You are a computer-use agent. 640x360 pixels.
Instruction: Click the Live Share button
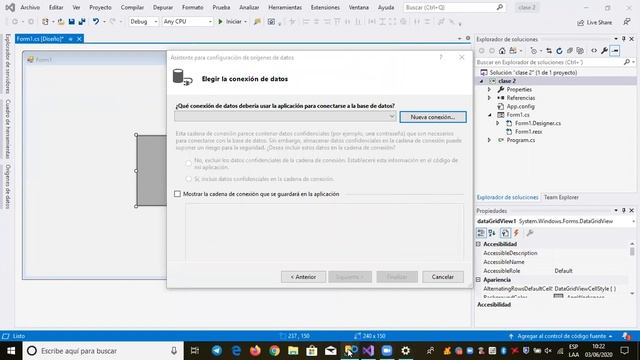[x=594, y=22]
